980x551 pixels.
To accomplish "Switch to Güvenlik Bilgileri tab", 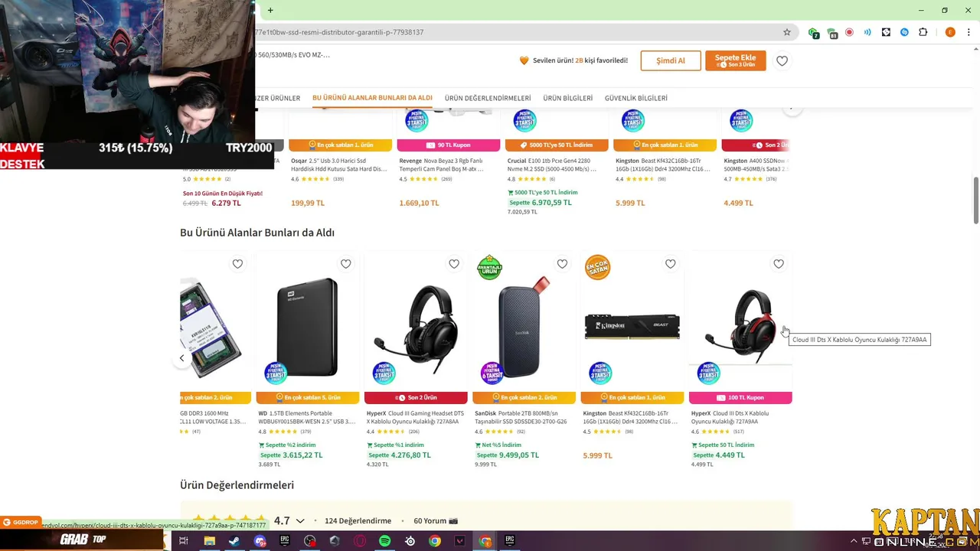I will (636, 98).
